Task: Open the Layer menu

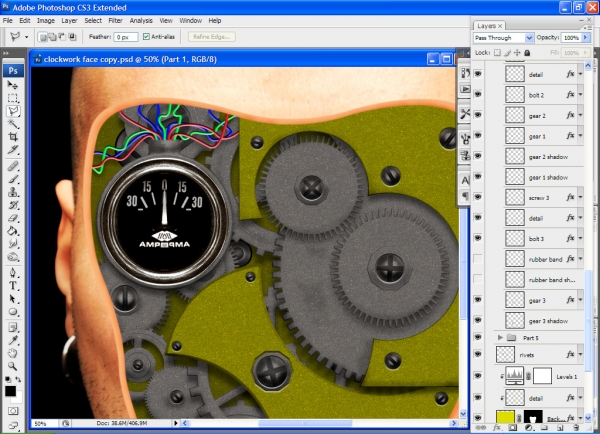Action: pyautogui.click(x=69, y=21)
